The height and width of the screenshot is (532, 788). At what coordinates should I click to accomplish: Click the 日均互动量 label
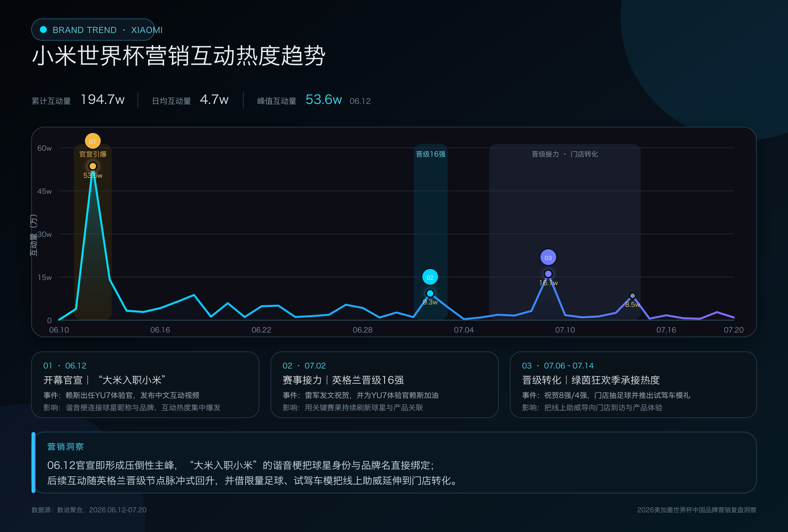(x=171, y=101)
